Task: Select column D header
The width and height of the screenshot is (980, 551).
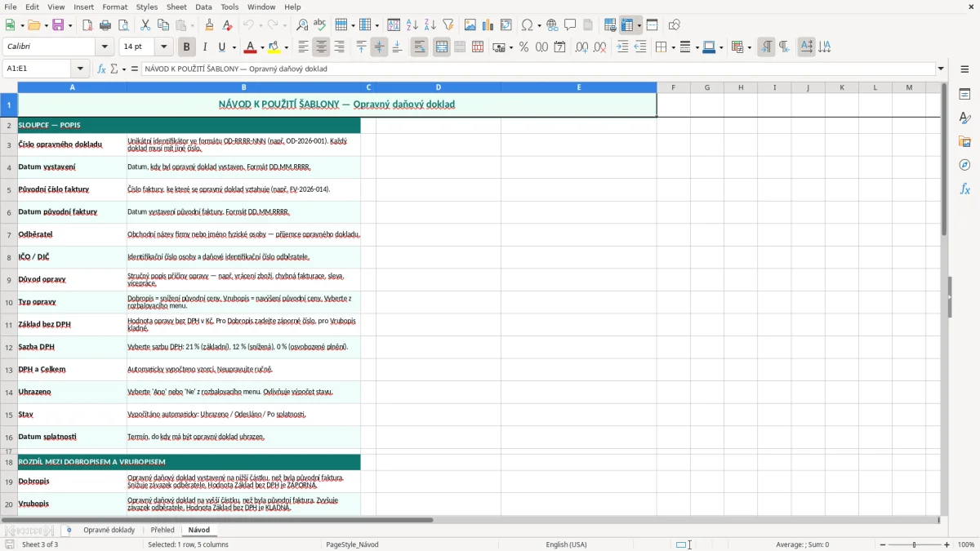Action: pos(439,87)
